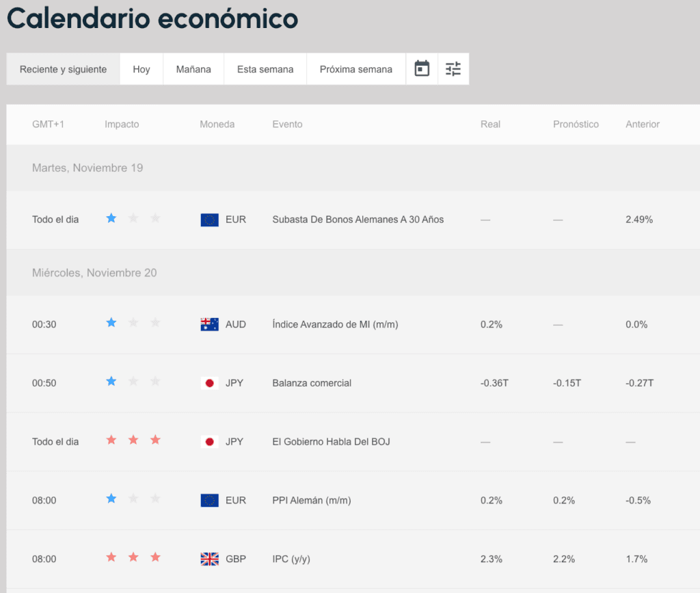Switch to the Mañana tab
700x593 pixels.
click(193, 69)
